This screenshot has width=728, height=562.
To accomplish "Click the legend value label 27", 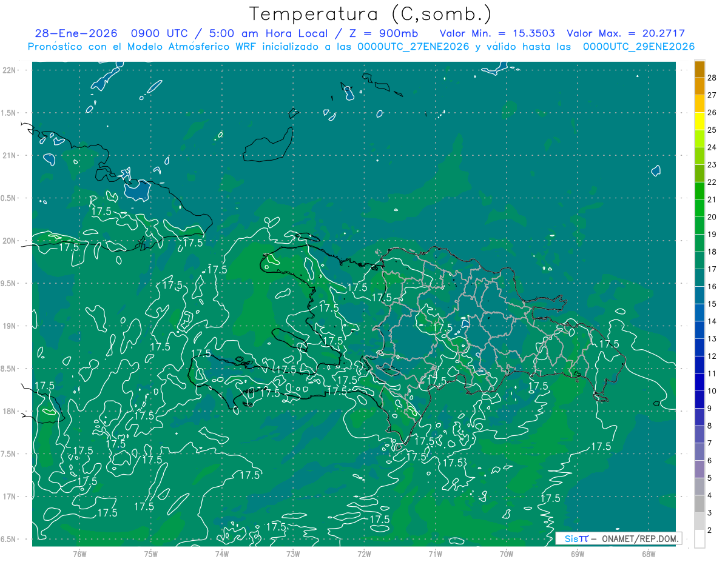I will (712, 95).
